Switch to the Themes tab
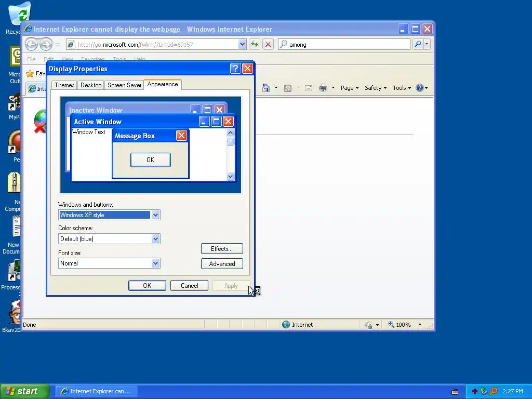The width and height of the screenshot is (532, 399). click(x=64, y=85)
